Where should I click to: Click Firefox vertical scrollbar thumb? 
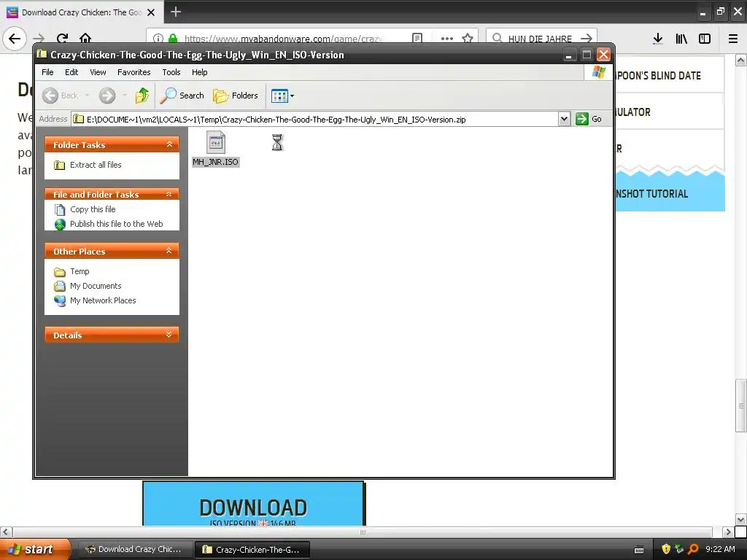point(740,405)
